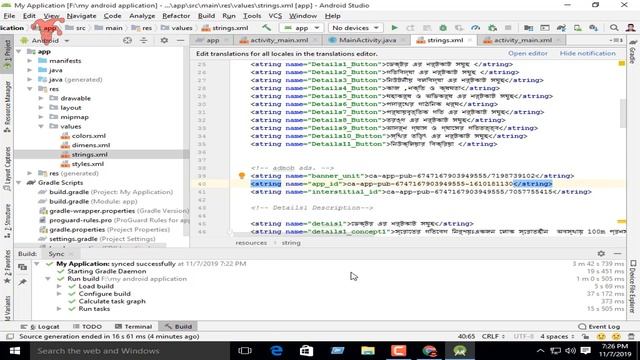Open the Tools menu

[252, 16]
